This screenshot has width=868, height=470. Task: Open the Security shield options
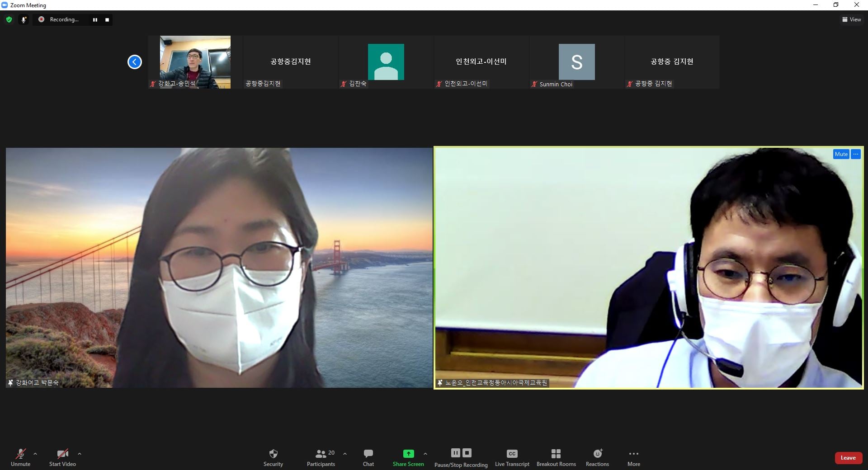tap(273, 454)
